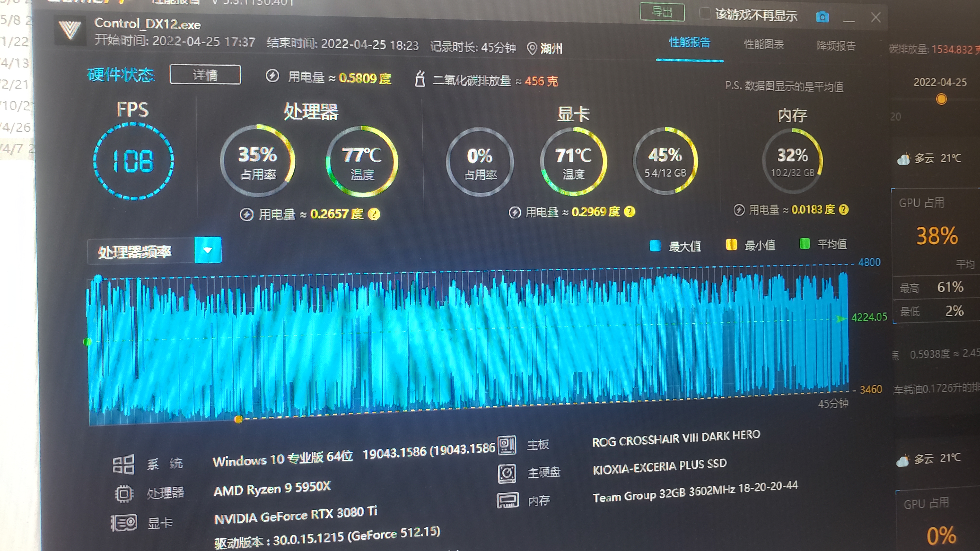
Task: Click the power icon before memory 用电量 0.0183
Action: click(739, 210)
